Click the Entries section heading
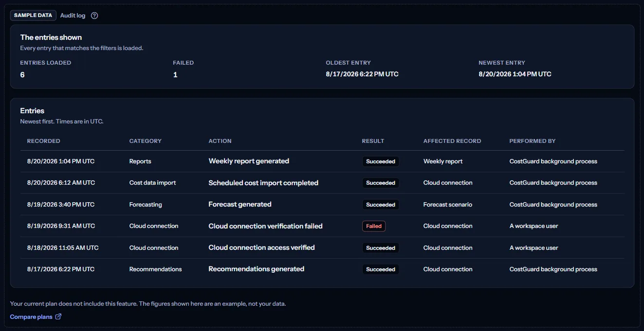This screenshot has height=331, width=644. (32, 111)
